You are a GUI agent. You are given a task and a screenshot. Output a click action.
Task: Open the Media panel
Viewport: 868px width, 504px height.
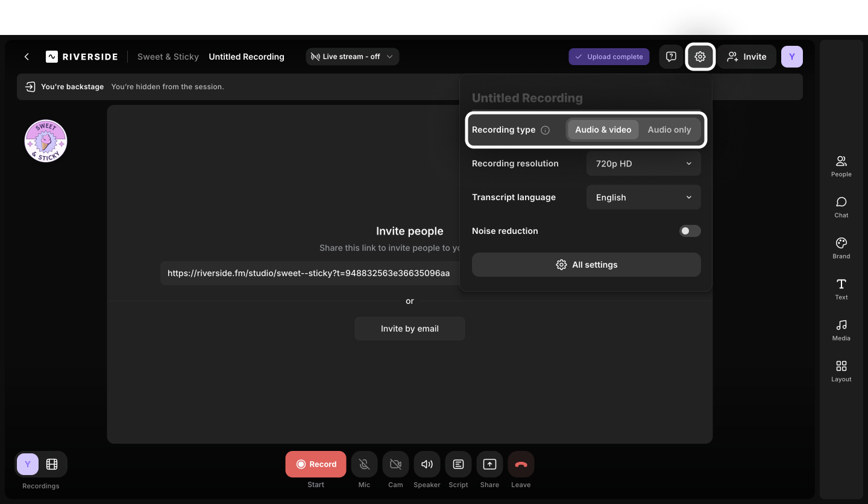pos(841,330)
